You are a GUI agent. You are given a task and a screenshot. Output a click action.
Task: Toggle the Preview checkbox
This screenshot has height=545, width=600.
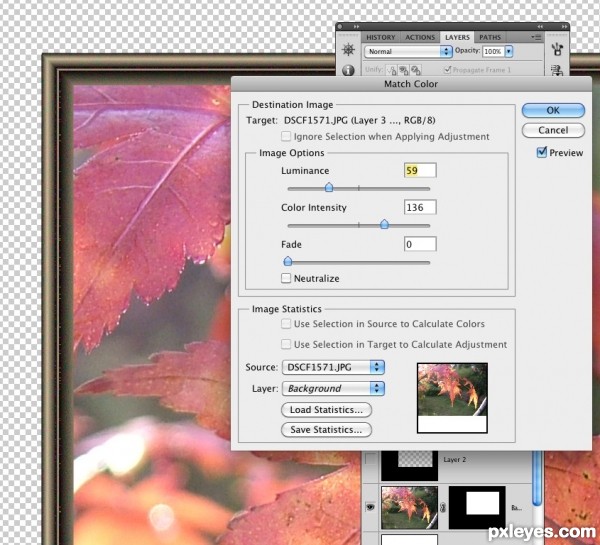(541, 152)
